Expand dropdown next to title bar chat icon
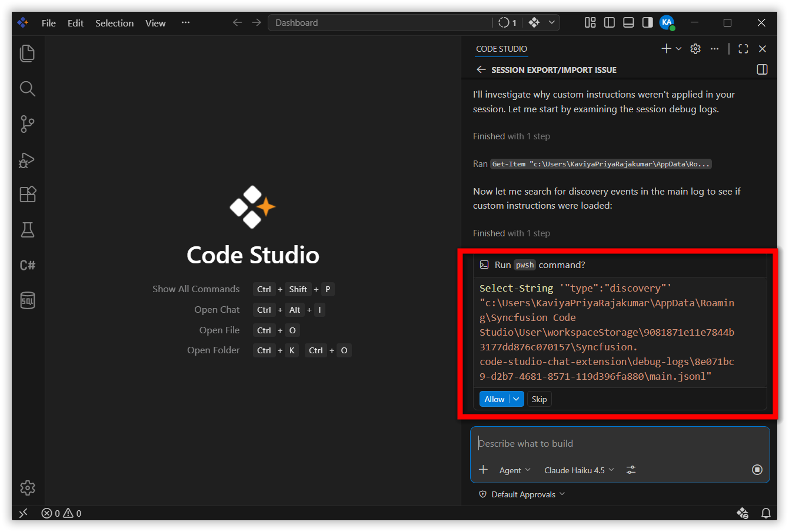The height and width of the screenshot is (532, 789). point(551,22)
